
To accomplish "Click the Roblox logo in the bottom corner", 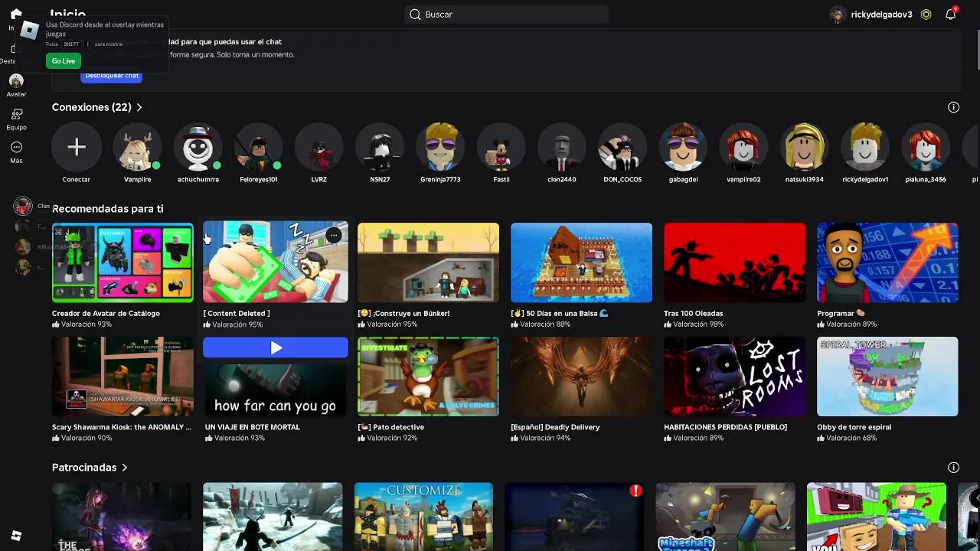I will (16, 536).
